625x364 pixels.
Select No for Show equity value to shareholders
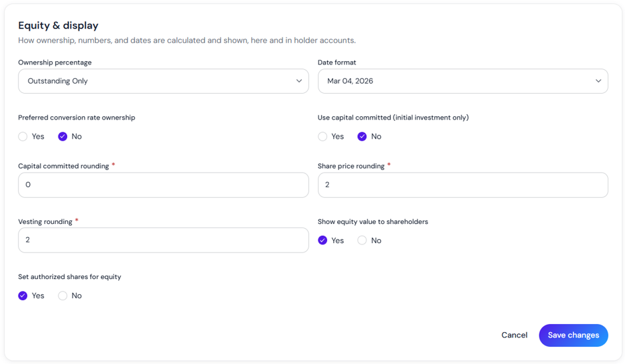coord(362,240)
